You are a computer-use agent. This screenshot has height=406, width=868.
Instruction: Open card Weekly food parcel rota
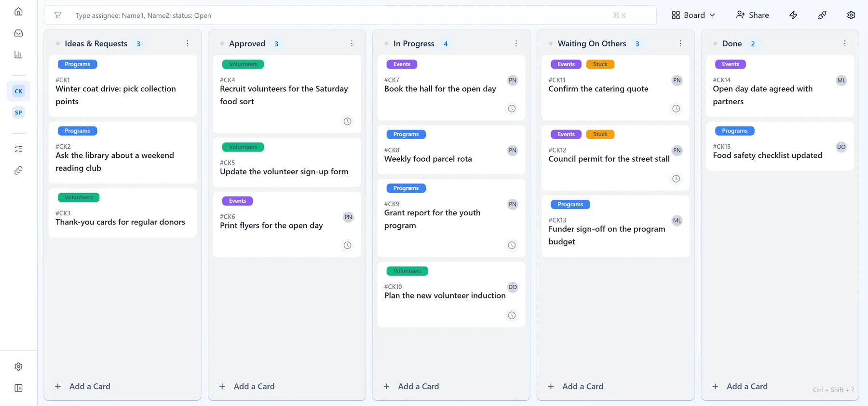(451, 150)
